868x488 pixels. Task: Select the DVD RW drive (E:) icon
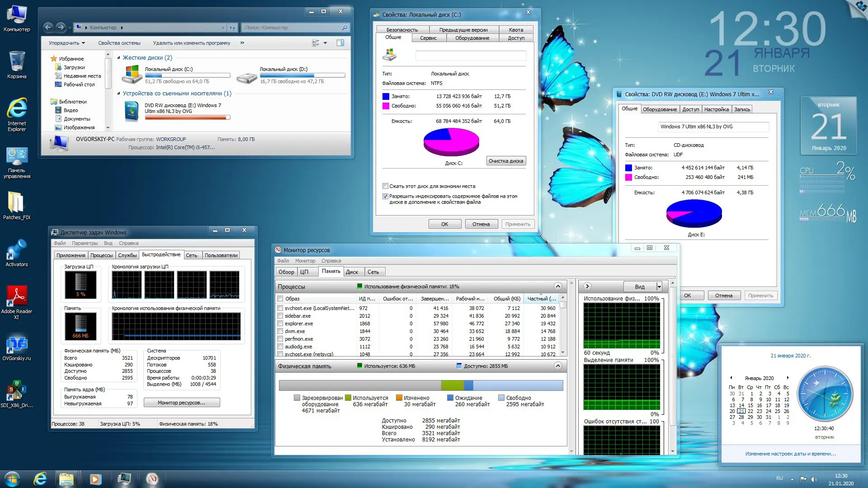point(132,111)
